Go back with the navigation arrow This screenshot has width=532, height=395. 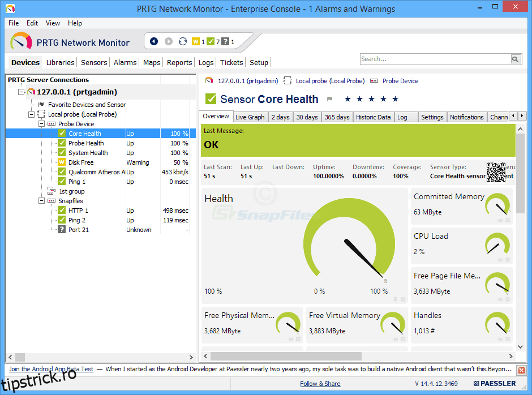[x=154, y=41]
